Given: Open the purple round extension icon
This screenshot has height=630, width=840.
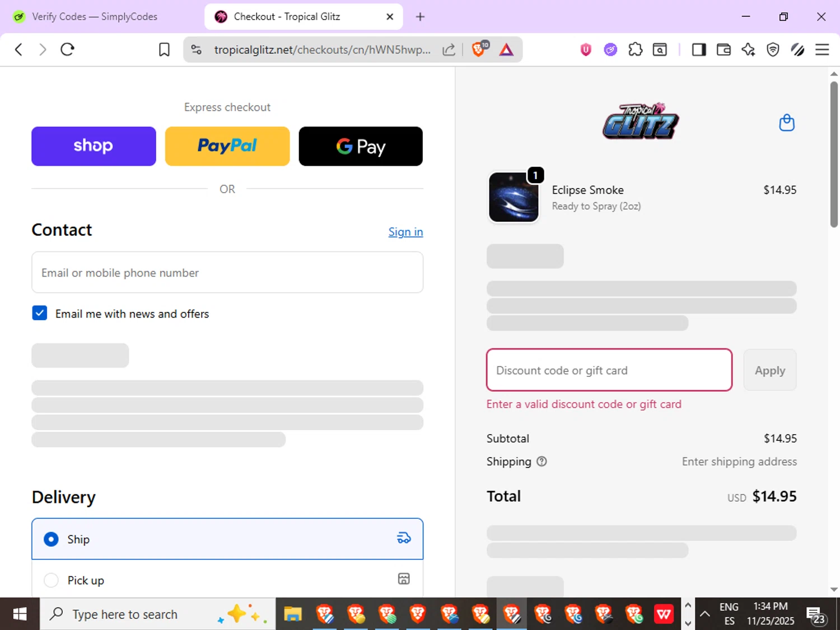Looking at the screenshot, I should click(610, 50).
